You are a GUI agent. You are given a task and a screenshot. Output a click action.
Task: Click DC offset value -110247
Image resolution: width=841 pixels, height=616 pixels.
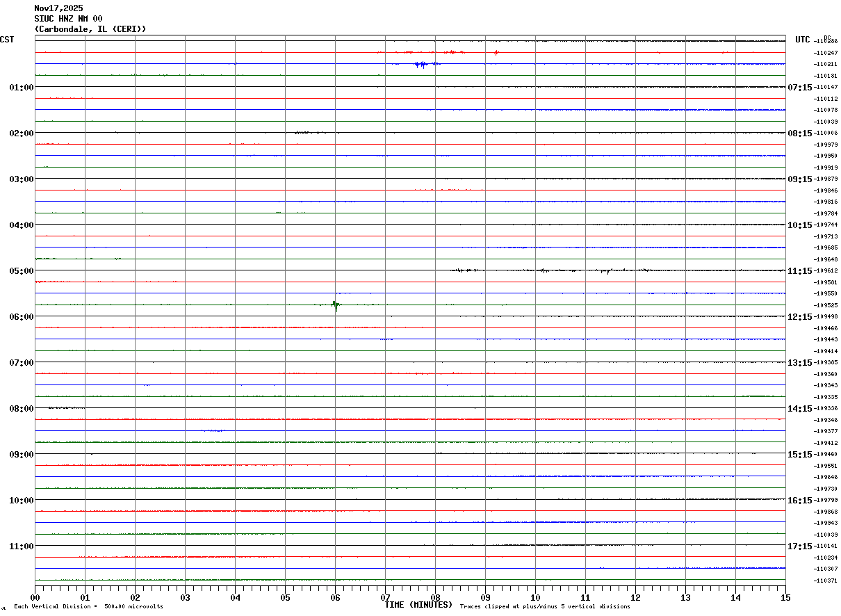coord(826,53)
